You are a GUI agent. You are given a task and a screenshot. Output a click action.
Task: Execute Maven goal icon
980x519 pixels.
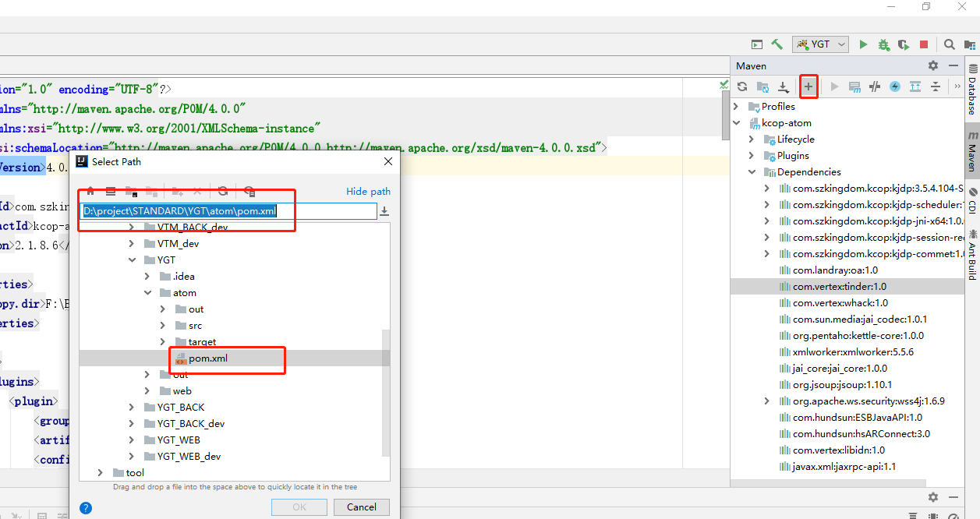click(x=854, y=86)
